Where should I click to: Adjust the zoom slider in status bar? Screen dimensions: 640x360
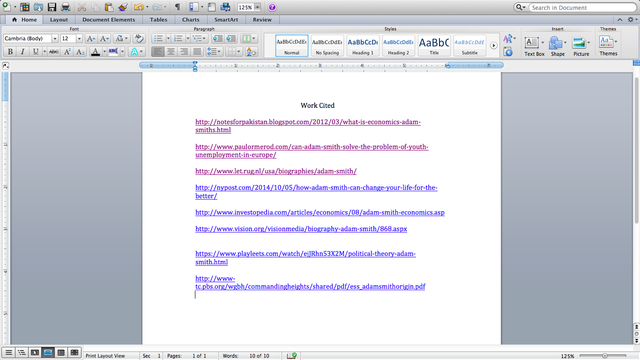coord(604,356)
